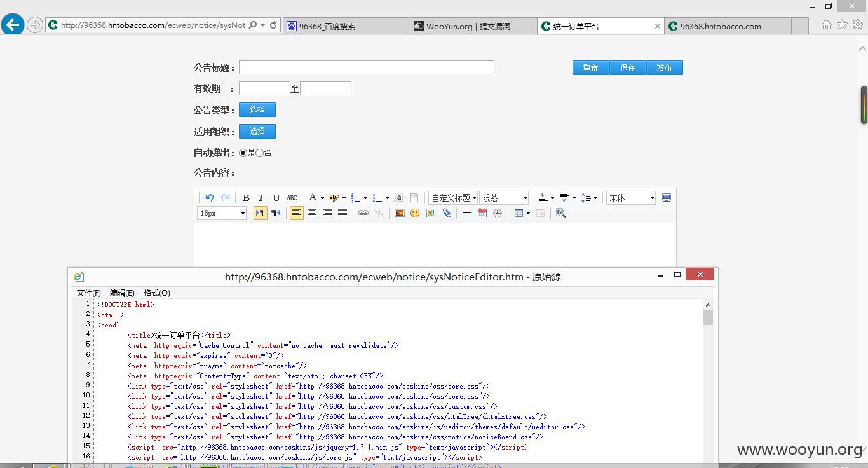Click the undo icon in editor toolbar
The height and width of the screenshot is (468, 868).
click(209, 198)
